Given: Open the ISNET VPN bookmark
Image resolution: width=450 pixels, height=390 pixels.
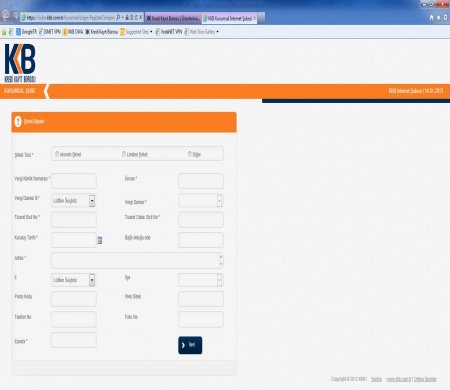Looking at the screenshot, I should [50, 32].
